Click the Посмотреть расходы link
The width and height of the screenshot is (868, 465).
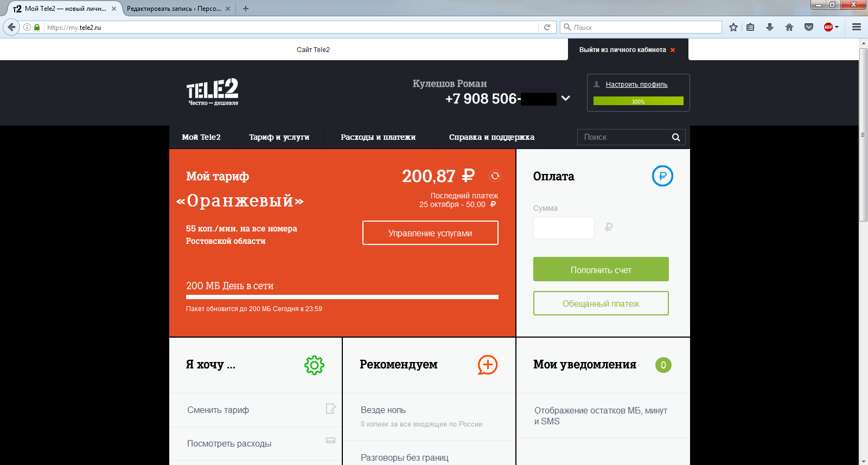229,444
